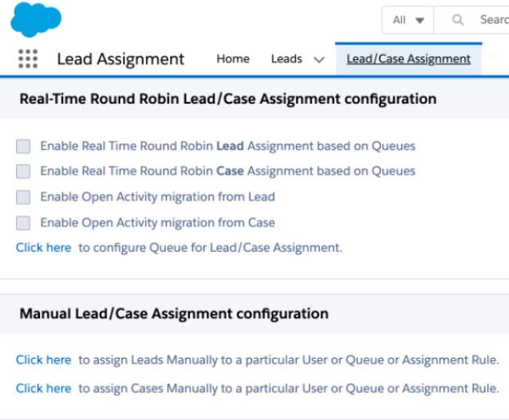Click Real-Time Round Robin configuration heading
Viewport: 509px width, 420px height.
228,99
